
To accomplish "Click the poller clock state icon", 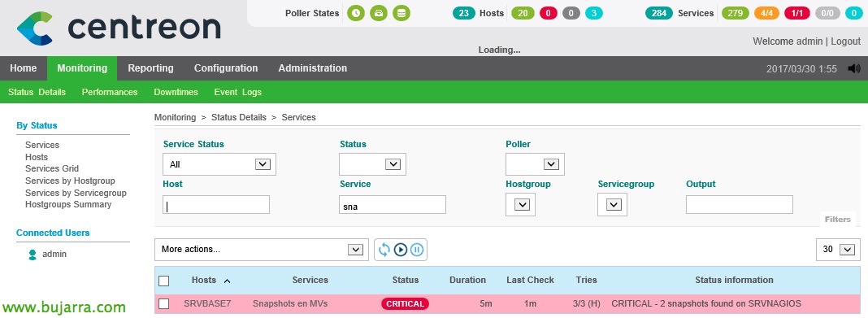I will pos(356,13).
